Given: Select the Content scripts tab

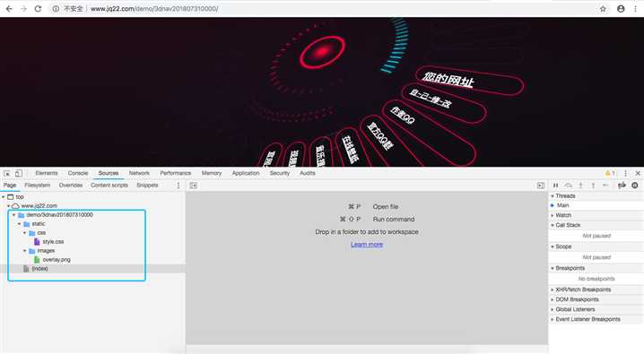Looking at the screenshot, I should [x=109, y=186].
